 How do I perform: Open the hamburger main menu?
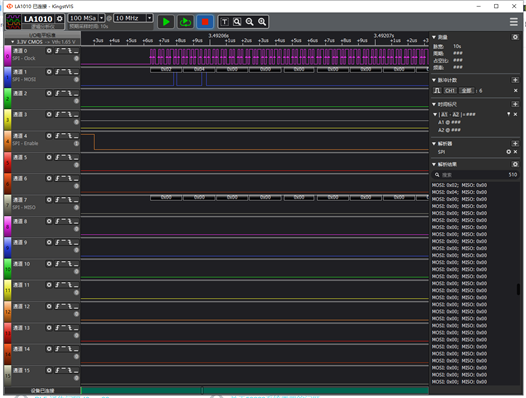point(513,22)
